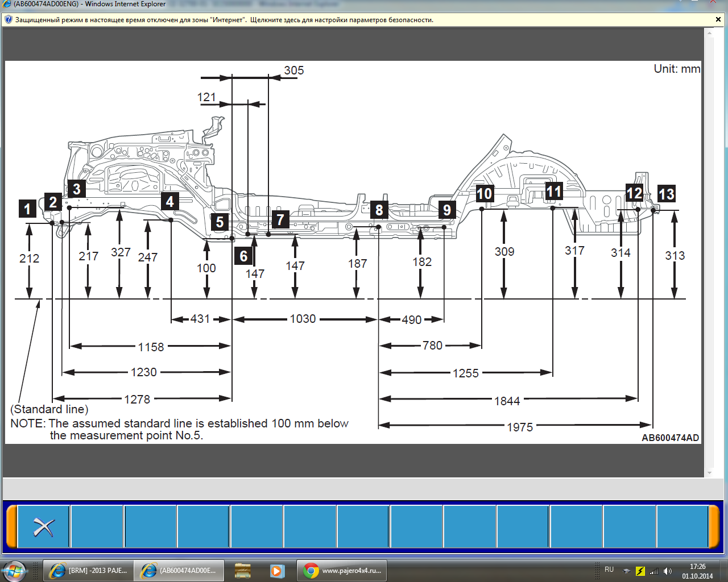Open the Chrome www.pajero4x4.ru taskbar window
Viewport: 728px width, 582px height.
coord(342,571)
